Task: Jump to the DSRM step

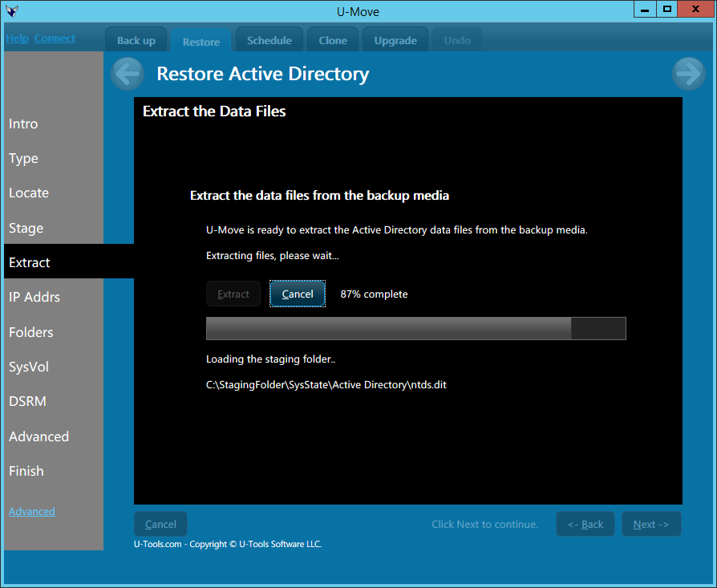Action: pos(27,401)
